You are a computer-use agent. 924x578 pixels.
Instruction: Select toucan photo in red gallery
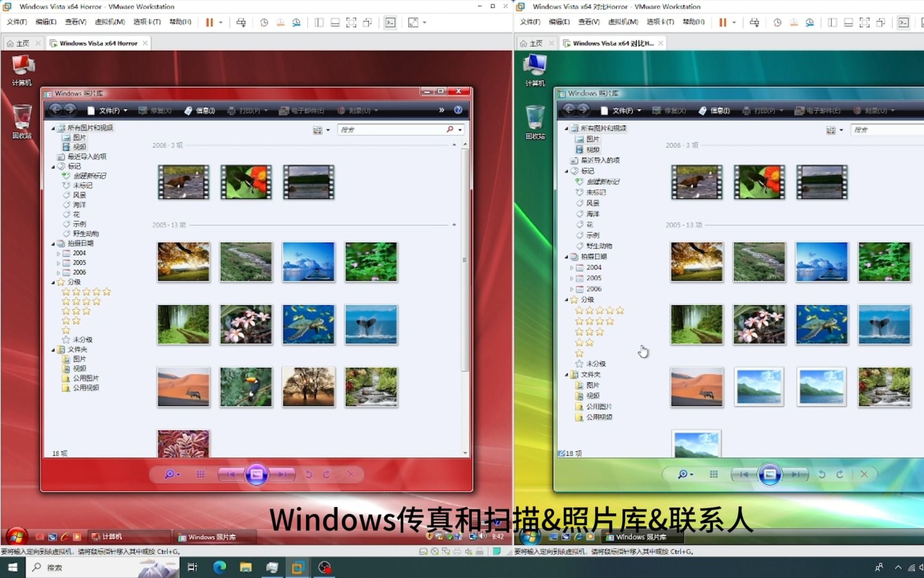(246, 387)
